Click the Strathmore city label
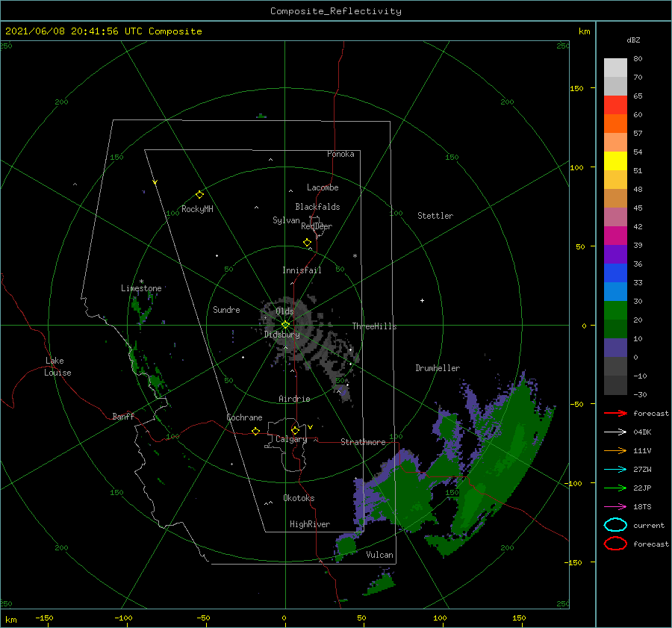The image size is (672, 628). click(x=363, y=442)
